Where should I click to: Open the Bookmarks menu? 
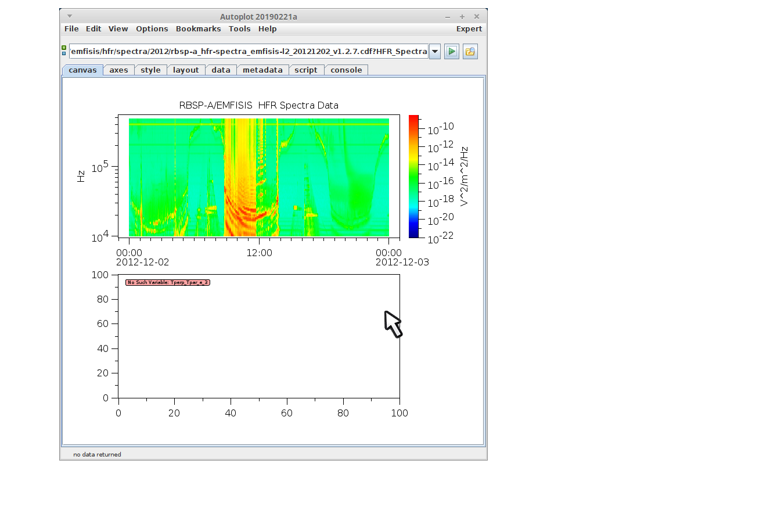point(198,29)
